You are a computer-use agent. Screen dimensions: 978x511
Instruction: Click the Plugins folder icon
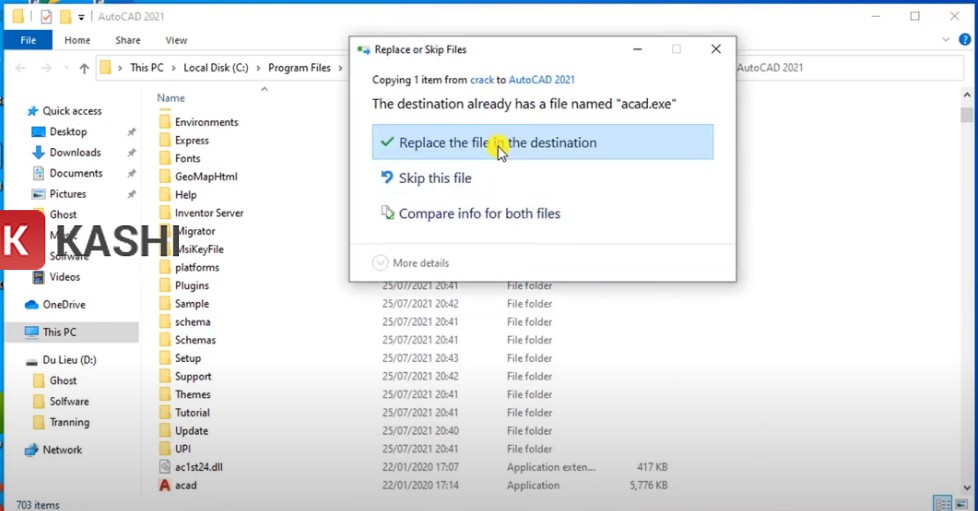click(165, 285)
